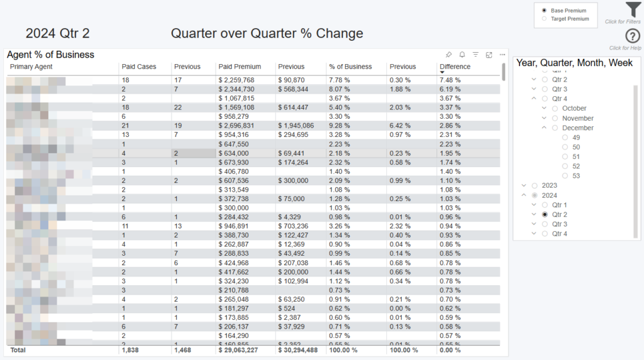644x360 pixels.
Task: Click the date slicer's vertical scrollbar
Action: (635, 157)
